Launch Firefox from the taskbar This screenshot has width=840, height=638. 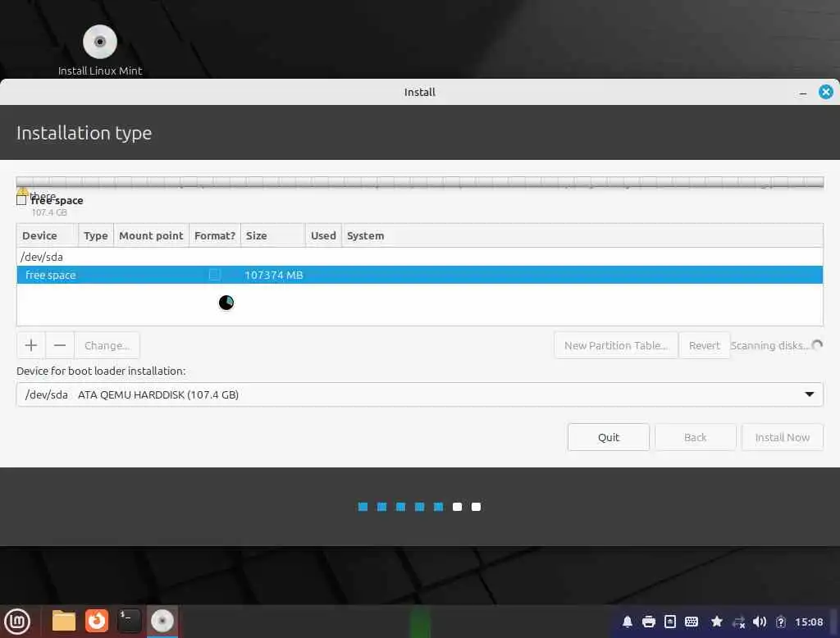pyautogui.click(x=97, y=622)
